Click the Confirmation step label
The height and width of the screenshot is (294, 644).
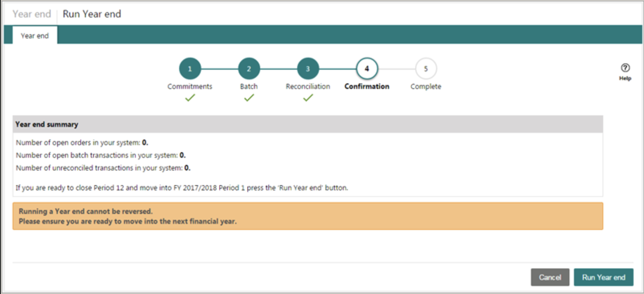click(367, 86)
